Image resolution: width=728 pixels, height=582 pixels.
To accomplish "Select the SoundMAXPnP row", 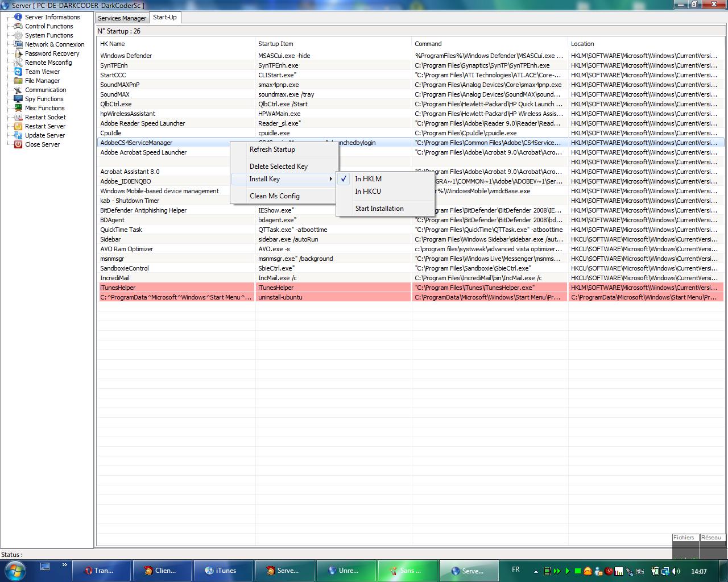I will [411, 85].
